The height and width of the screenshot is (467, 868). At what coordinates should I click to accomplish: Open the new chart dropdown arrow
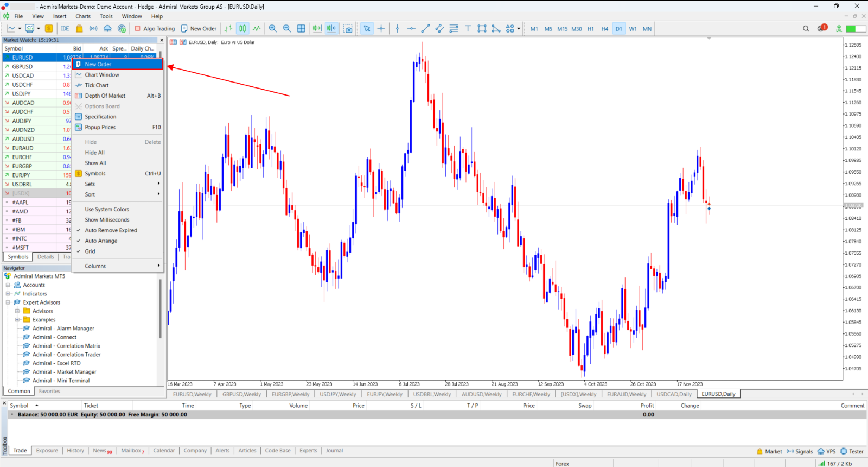pos(20,29)
